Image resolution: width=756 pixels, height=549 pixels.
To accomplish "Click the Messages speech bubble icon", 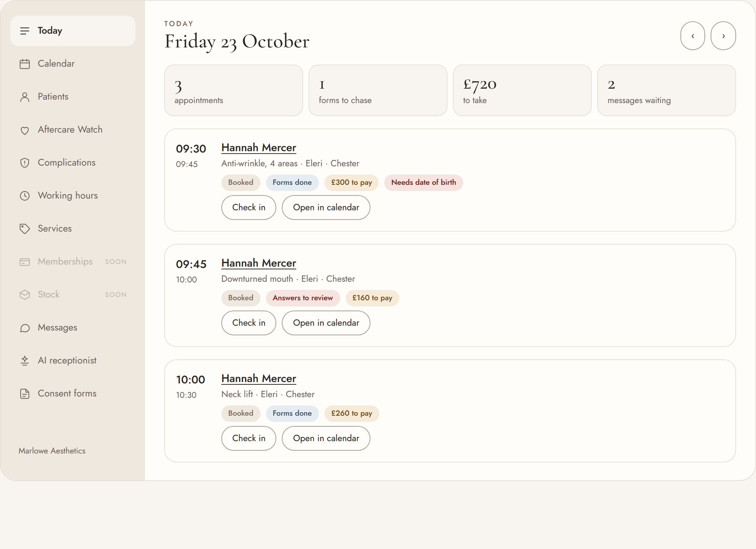I will pyautogui.click(x=25, y=328).
